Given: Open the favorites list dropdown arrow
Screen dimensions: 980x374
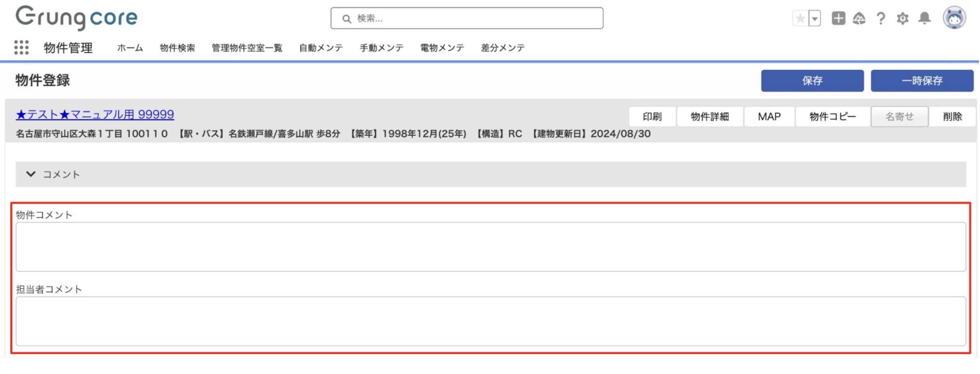Looking at the screenshot, I should pos(815,19).
